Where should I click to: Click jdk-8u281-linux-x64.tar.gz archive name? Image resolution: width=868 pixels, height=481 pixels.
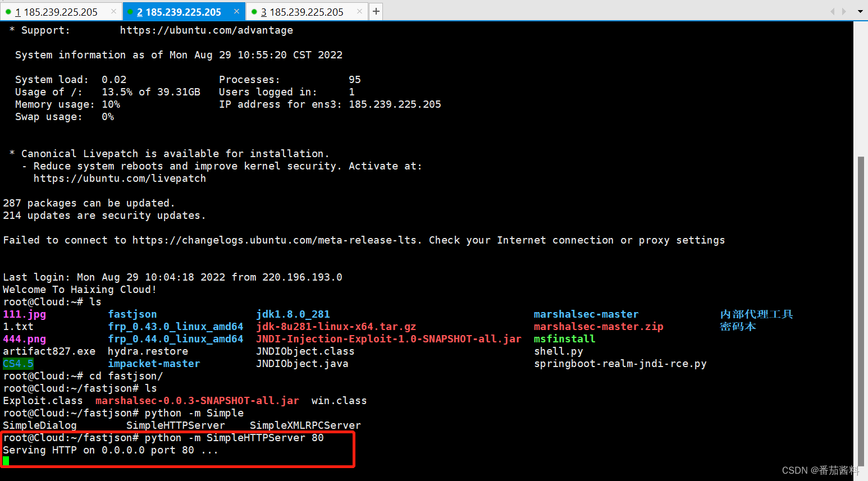(x=336, y=327)
